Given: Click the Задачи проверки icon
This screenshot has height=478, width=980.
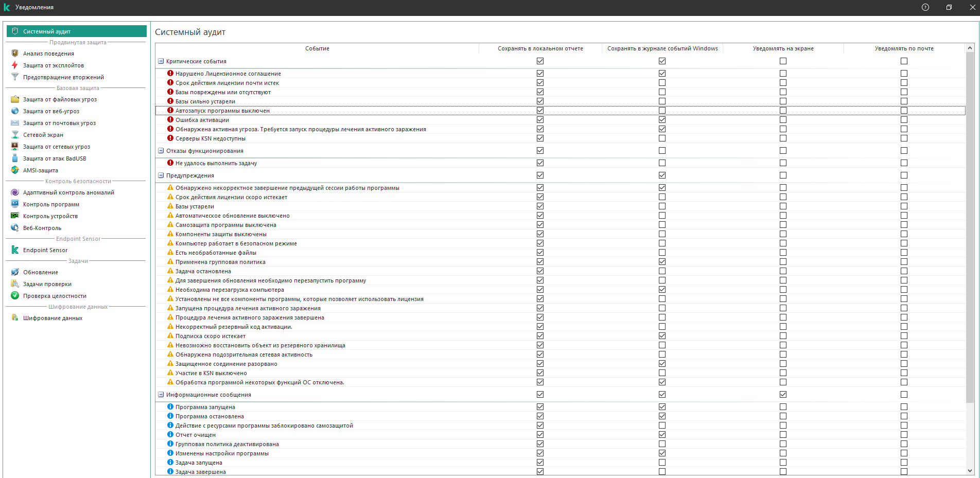Looking at the screenshot, I should [15, 284].
